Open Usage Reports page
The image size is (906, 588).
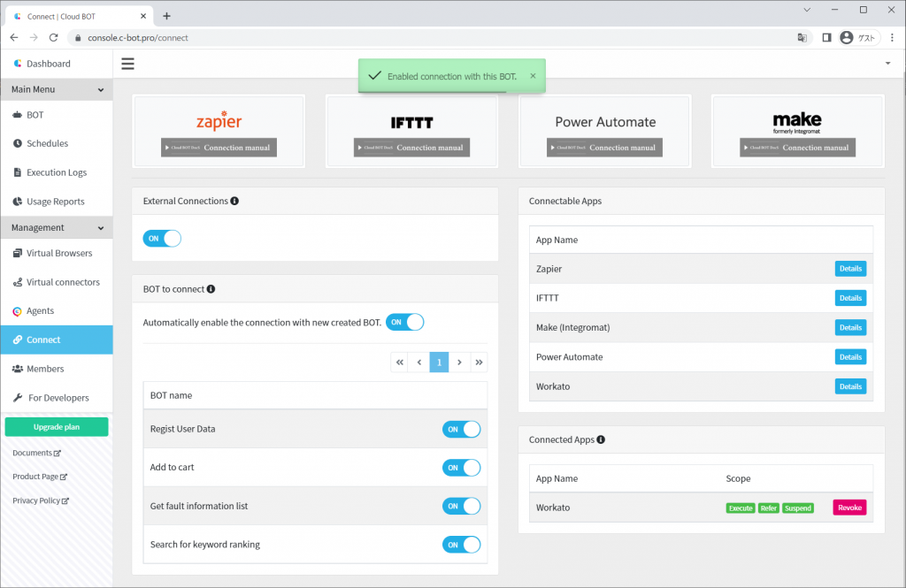point(57,201)
